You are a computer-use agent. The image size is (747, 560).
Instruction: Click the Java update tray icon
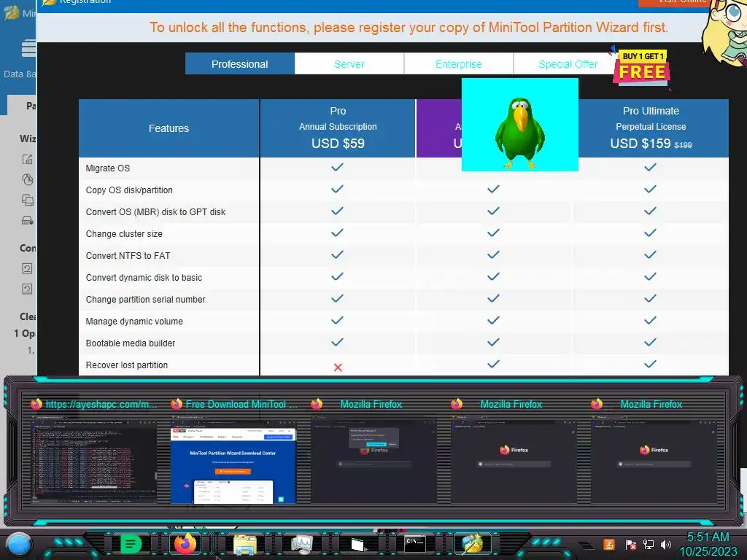(x=609, y=544)
